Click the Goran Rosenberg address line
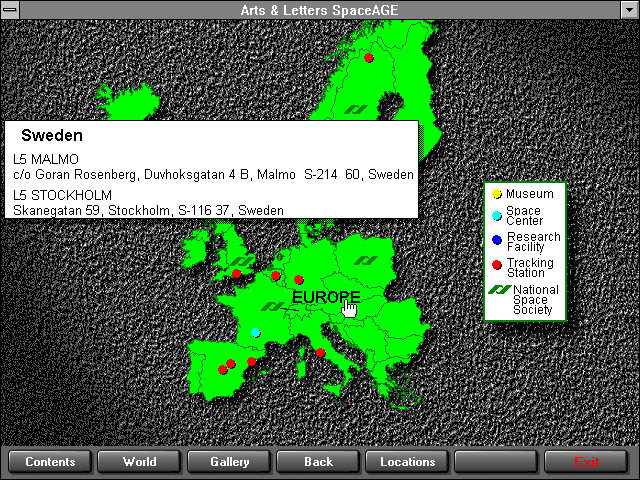The image size is (640, 480). point(213,175)
